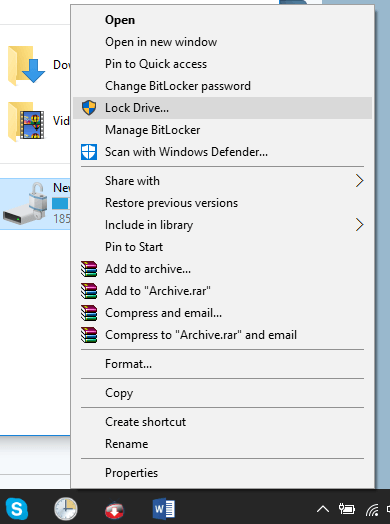
Task: Choose Lock Drive... menu entry
Action: pyautogui.click(x=223, y=108)
